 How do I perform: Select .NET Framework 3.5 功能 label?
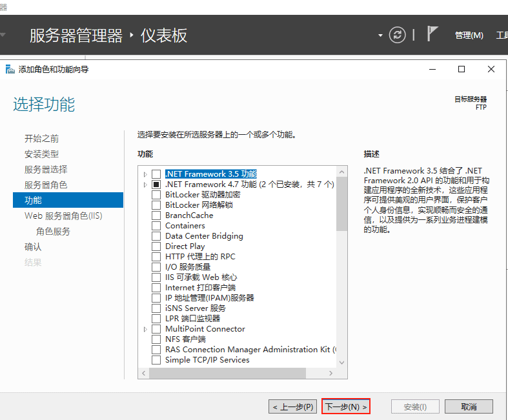[x=211, y=174]
